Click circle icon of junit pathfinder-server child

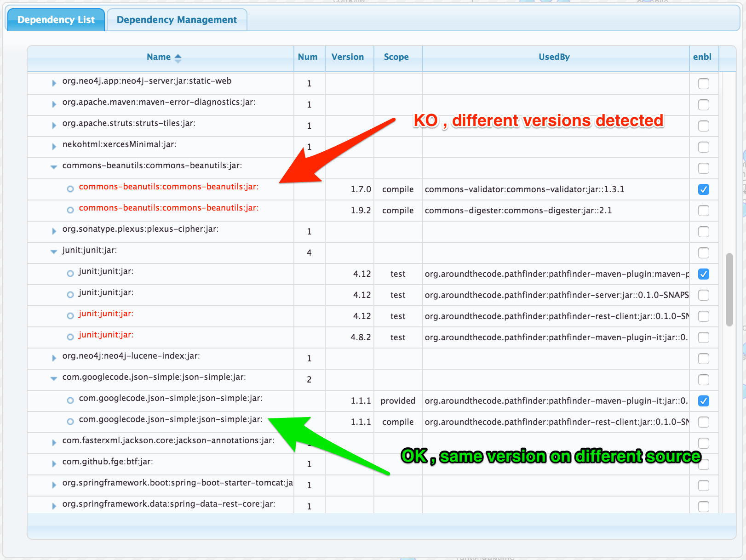[x=70, y=295]
